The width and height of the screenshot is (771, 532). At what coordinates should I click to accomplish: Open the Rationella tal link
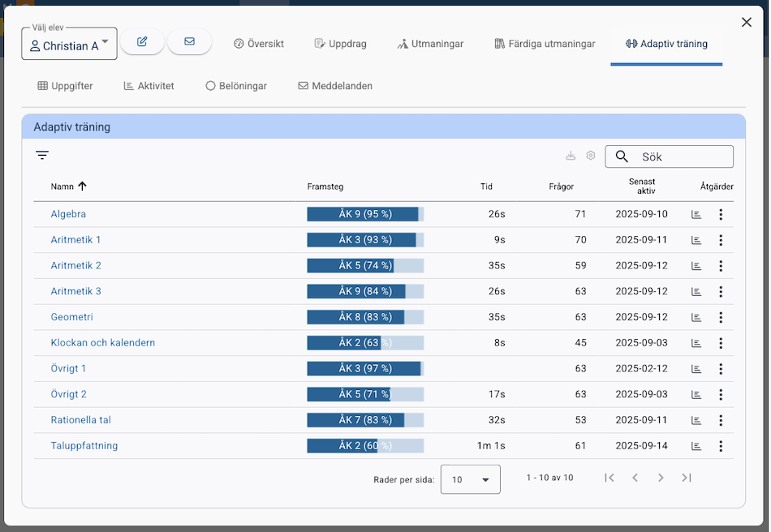point(80,420)
